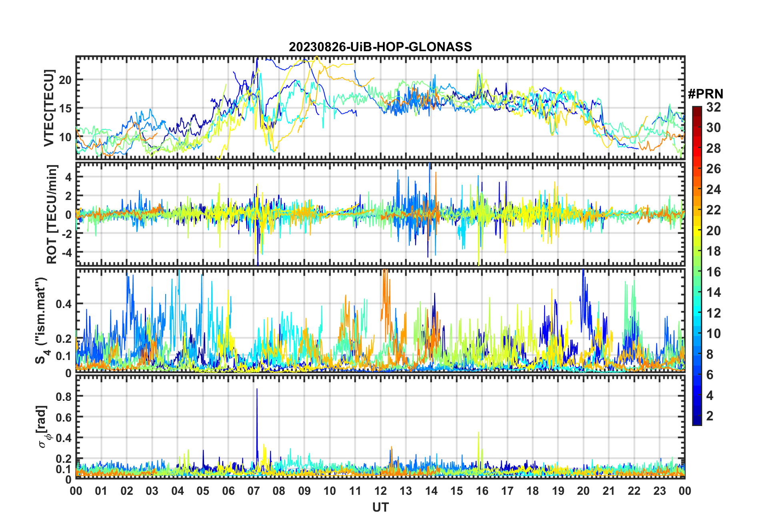This screenshot has height=532, width=761.
Task: Select the 30 tick on the PRN colorbar
Action: point(713,128)
